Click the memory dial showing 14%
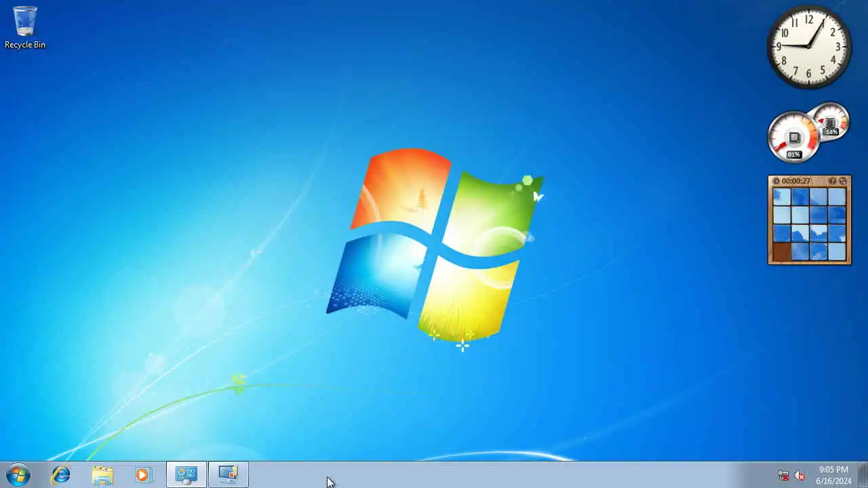 (x=831, y=122)
